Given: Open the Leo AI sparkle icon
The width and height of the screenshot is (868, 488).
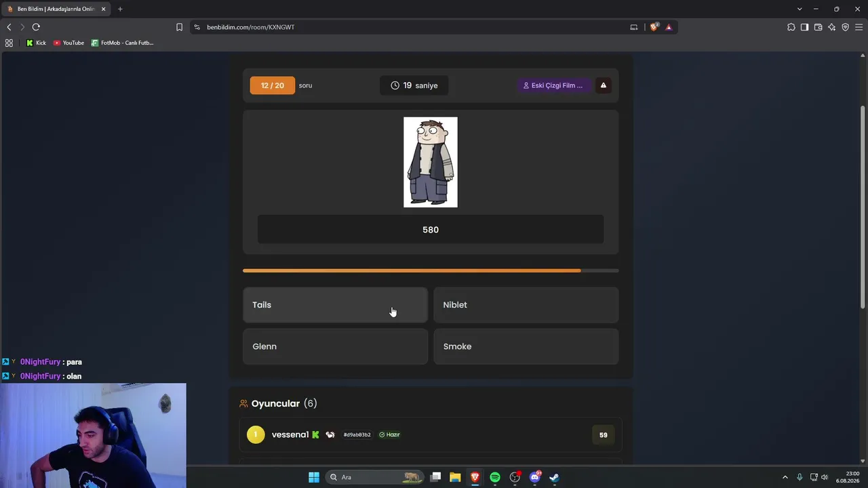Looking at the screenshot, I should 832,27.
